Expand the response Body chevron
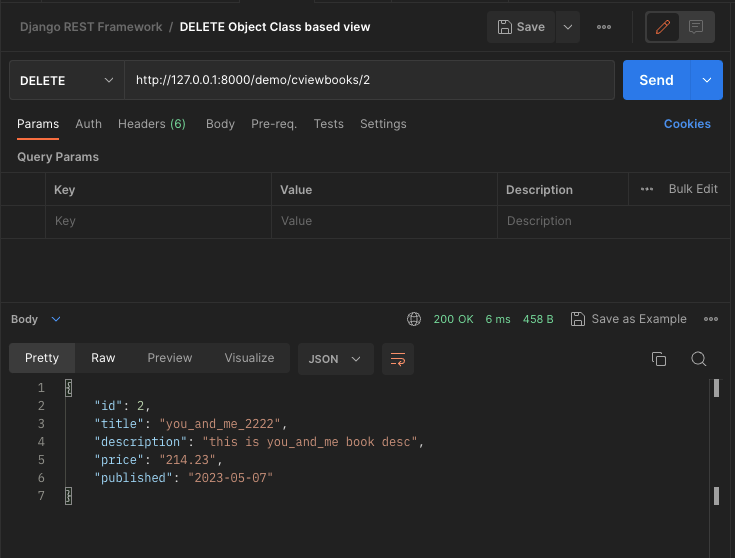 (56, 319)
